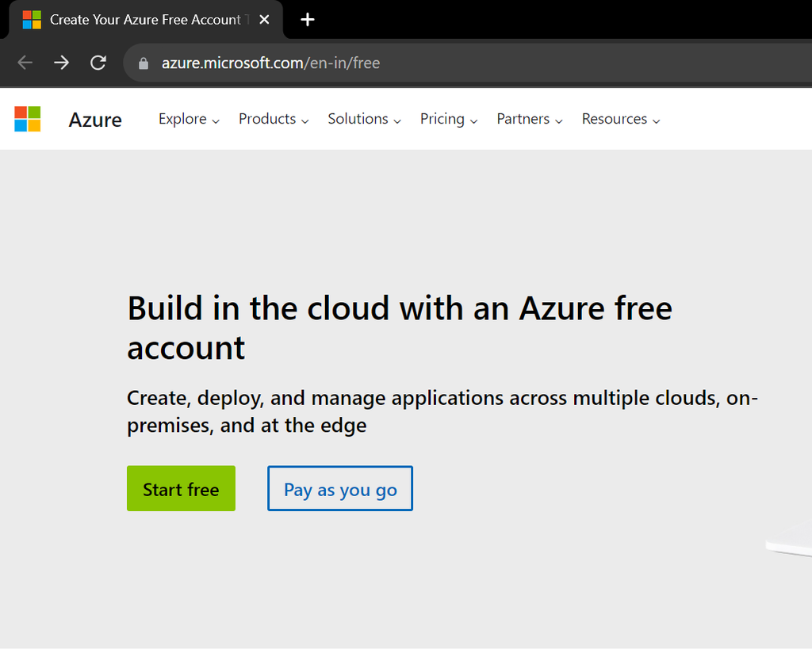Click the Start free button
812x657 pixels.
(181, 488)
